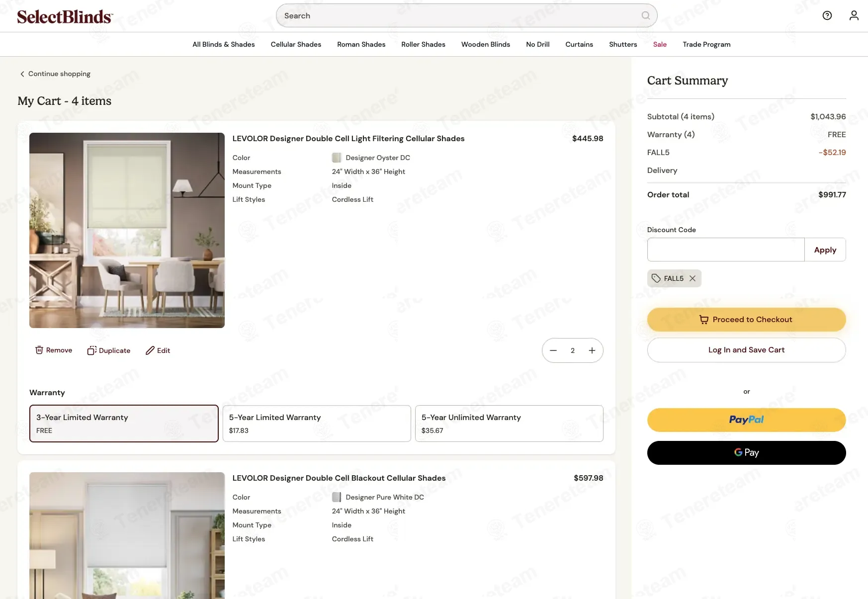The image size is (868, 599).
Task: Select the 5-Year Unlimited Warranty option
Action: (x=509, y=424)
